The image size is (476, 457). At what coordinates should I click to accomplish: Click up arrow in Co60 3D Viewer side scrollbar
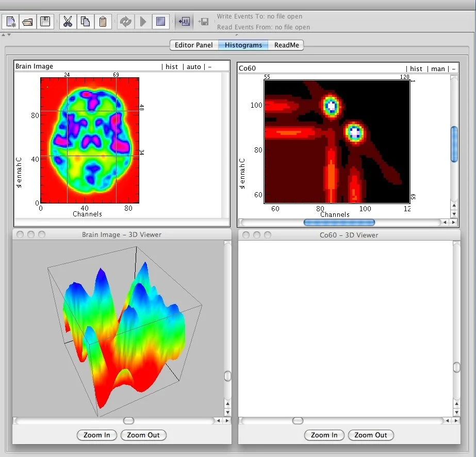pyautogui.click(x=456, y=404)
